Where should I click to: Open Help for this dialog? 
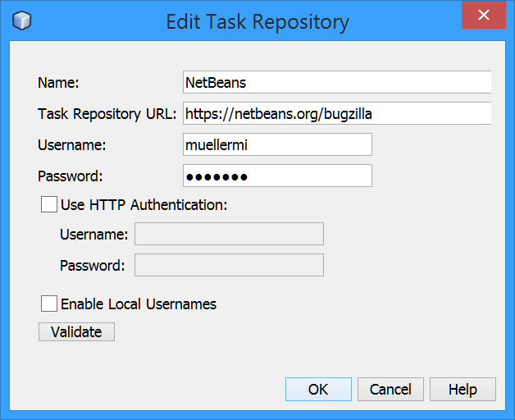pos(463,390)
